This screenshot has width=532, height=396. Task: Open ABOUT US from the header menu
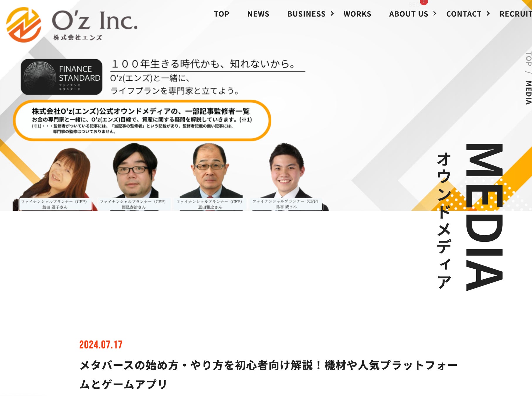coord(409,14)
